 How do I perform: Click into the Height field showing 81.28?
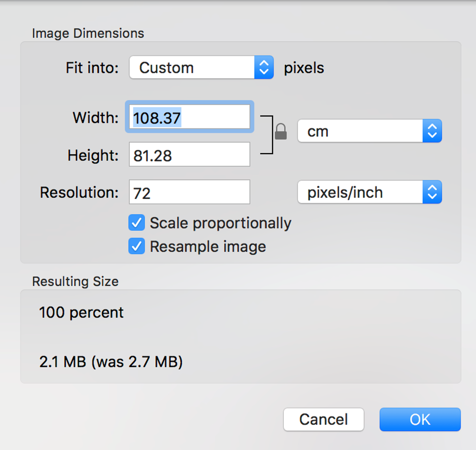tap(189, 155)
